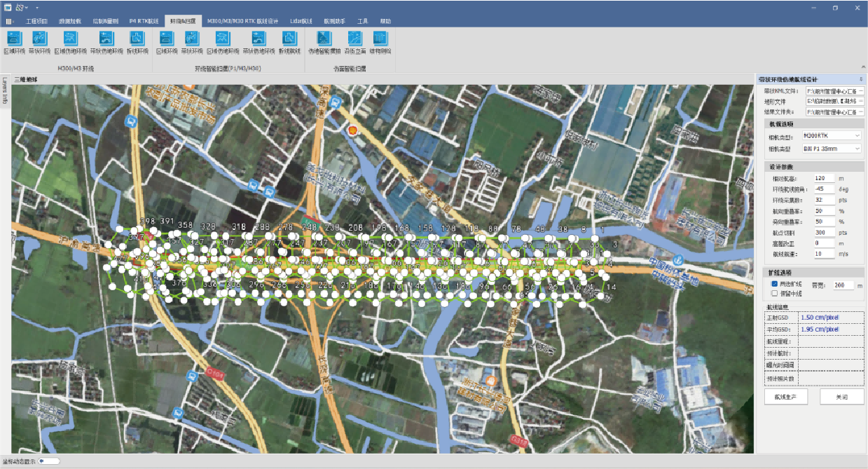Click the 区域仿地环绕 icon in the 环绕智能扫摆 group
The width and height of the screenshot is (868, 469).
223,41
